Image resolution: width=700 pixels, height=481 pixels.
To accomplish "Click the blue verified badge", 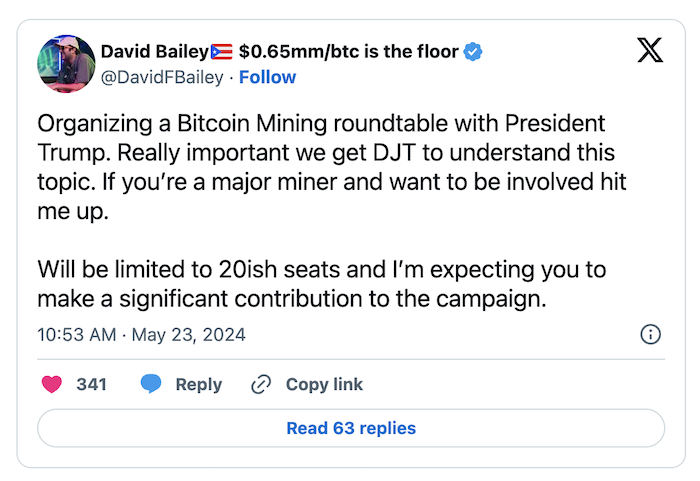I will [x=473, y=51].
